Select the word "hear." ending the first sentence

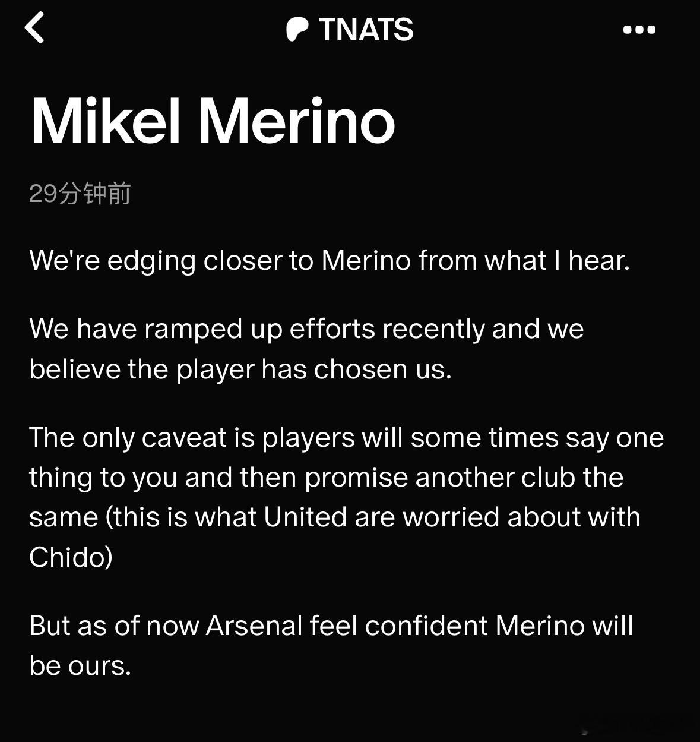pos(600,260)
